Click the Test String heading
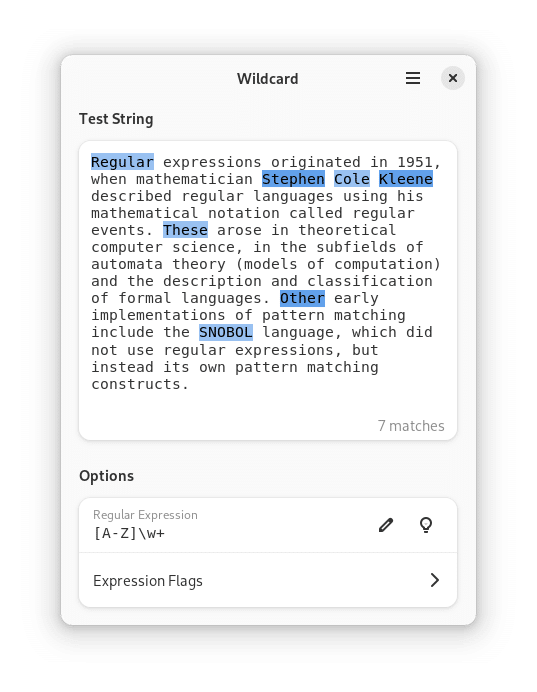 point(116,119)
